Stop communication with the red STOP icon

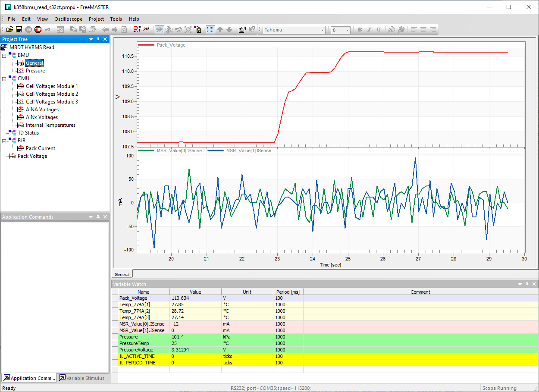[x=37, y=29]
